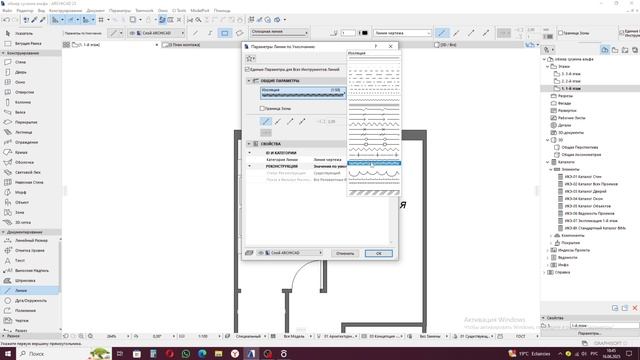Open Windows Start menu
Screen dimensions: 640x360
[x=8, y=353]
